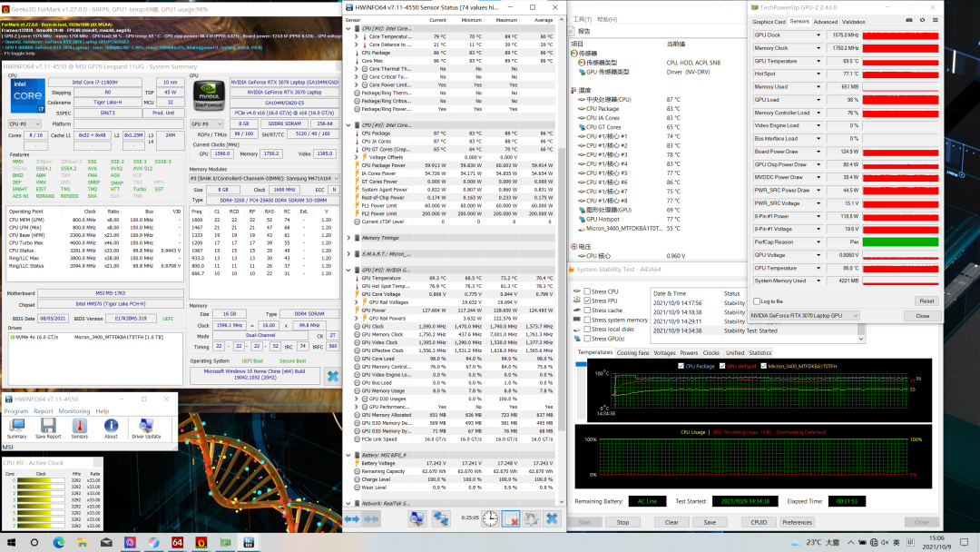Open the Monitoring menu in HWiNFO64
The image size is (980, 552).
[x=74, y=411]
